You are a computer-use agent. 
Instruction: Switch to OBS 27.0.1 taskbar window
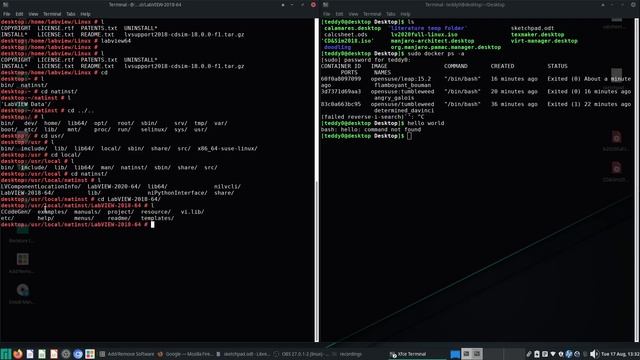coord(301,354)
